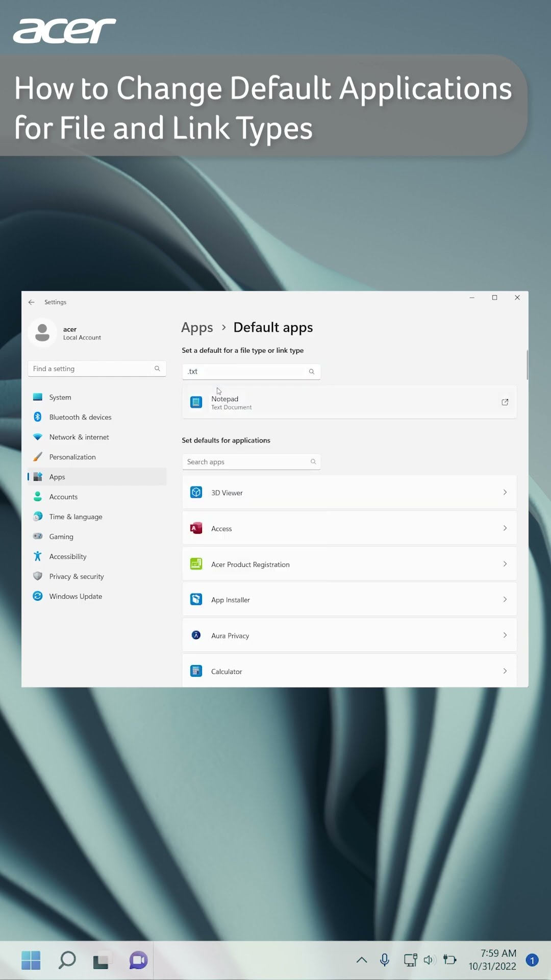551x980 pixels.
Task: Open Acer Product Registration defaults
Action: (x=349, y=564)
